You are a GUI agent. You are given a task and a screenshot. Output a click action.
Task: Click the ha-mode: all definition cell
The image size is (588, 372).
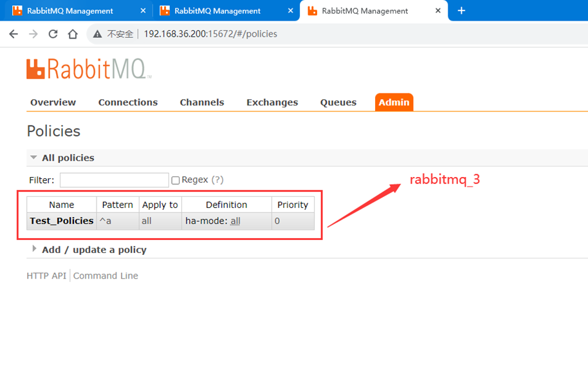tap(226, 221)
